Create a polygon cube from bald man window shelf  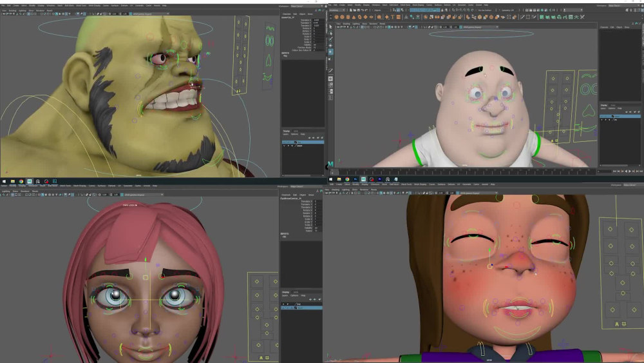click(x=342, y=17)
